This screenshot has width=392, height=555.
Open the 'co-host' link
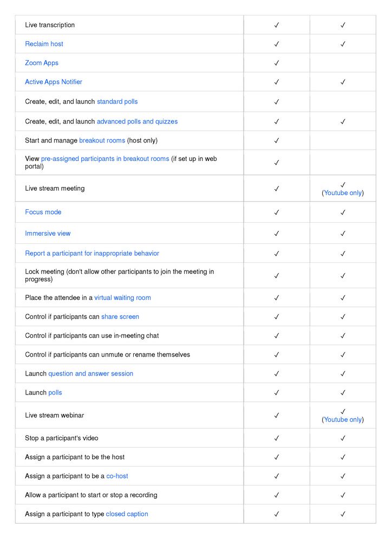[x=117, y=476]
